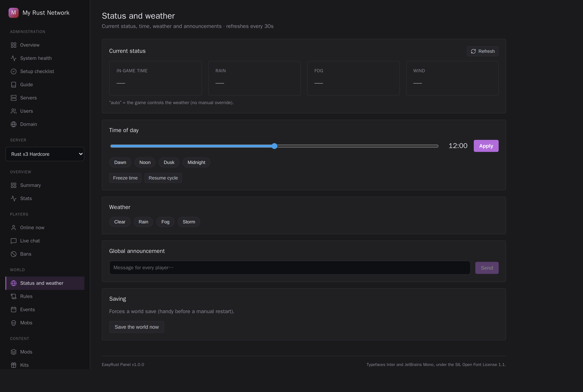Click the purple M logo badge

click(13, 13)
